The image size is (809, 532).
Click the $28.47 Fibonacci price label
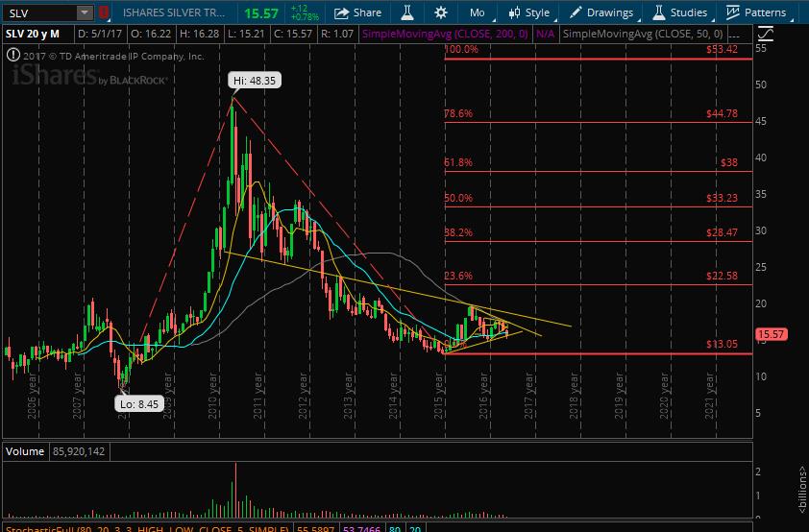tap(722, 232)
